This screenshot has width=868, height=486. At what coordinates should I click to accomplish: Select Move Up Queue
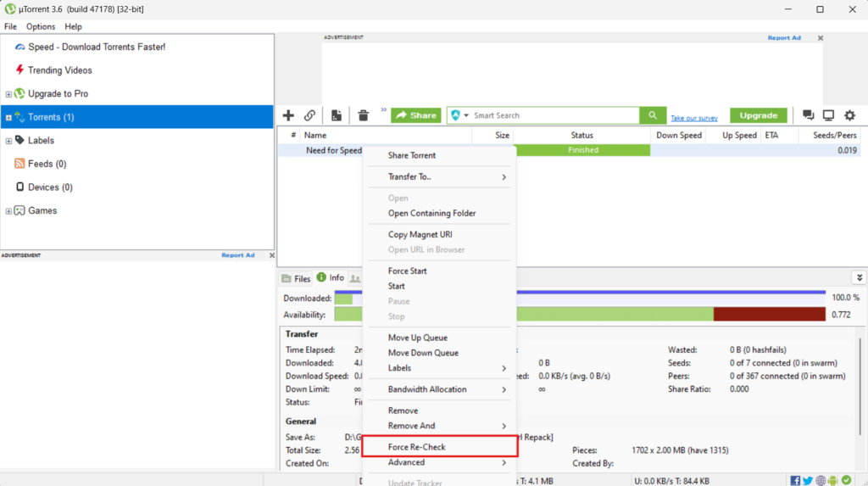point(440,338)
